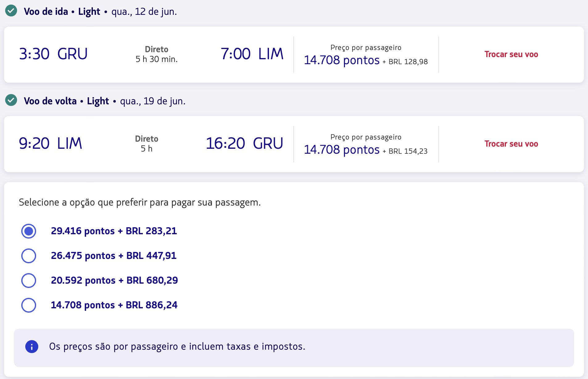Change outbound flight via Trocar seu voo
The width and height of the screenshot is (588, 379).
click(511, 54)
